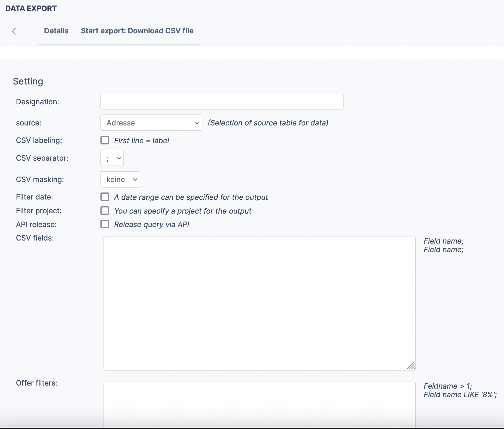Image resolution: width=504 pixels, height=429 pixels.
Task: Click the Feldname > 1; example hint
Action: (448, 386)
